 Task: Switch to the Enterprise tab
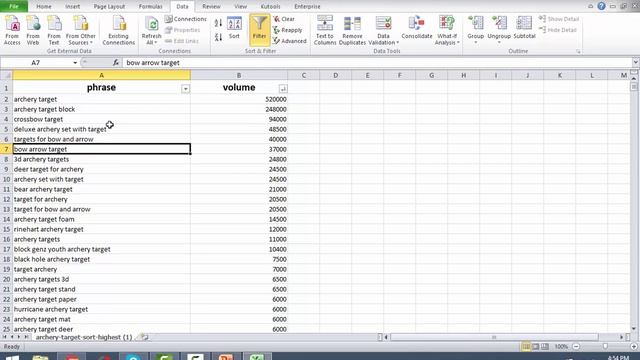click(x=307, y=7)
